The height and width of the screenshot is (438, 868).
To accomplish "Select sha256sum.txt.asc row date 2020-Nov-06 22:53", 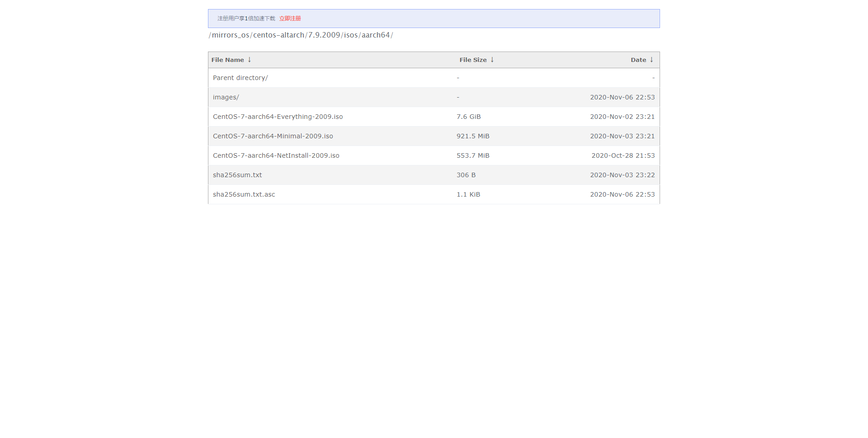I will pyautogui.click(x=622, y=194).
